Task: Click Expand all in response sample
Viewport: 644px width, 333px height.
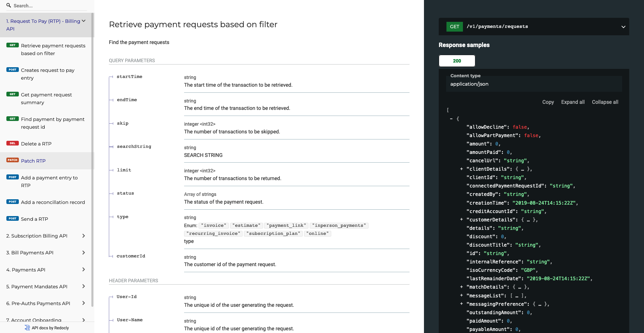Action: pyautogui.click(x=573, y=102)
